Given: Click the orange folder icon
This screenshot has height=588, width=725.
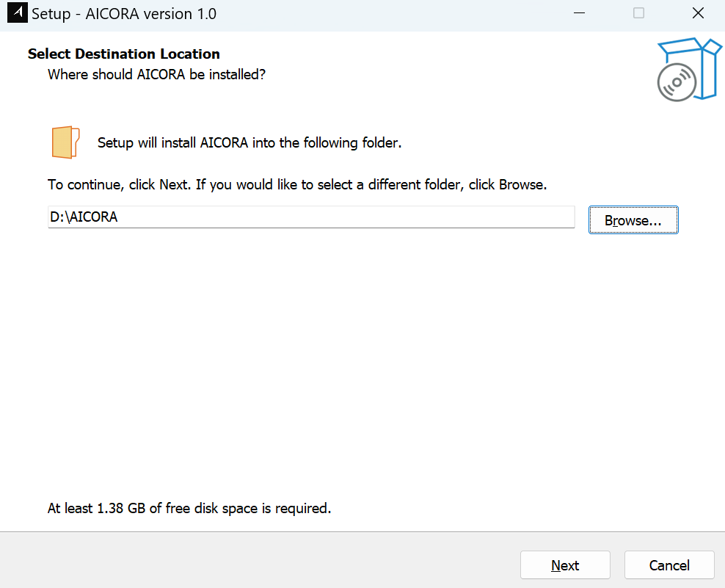Looking at the screenshot, I should 66,142.
